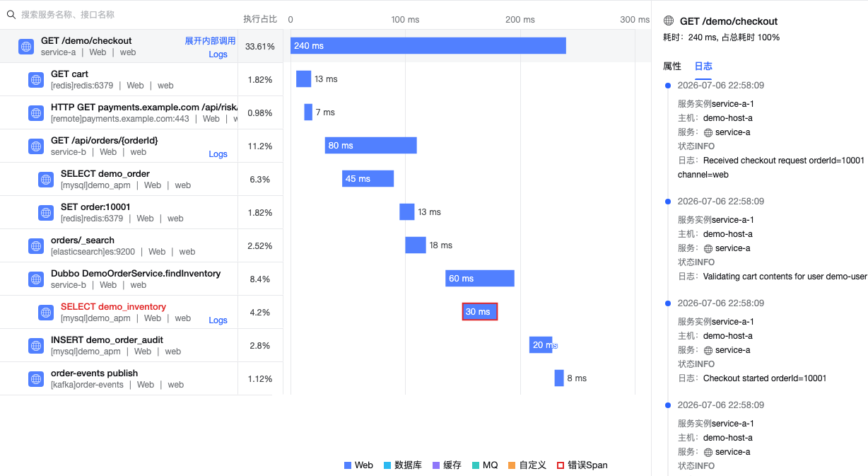Click the 数据库 legend color swatch
Image resolution: width=868 pixels, height=476 pixels.
click(x=387, y=465)
